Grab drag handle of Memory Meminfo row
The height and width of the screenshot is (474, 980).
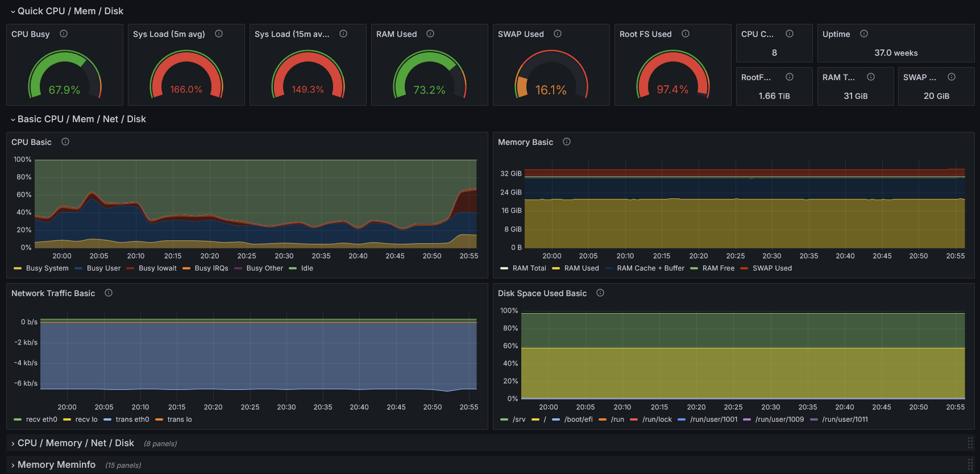pyautogui.click(x=970, y=464)
